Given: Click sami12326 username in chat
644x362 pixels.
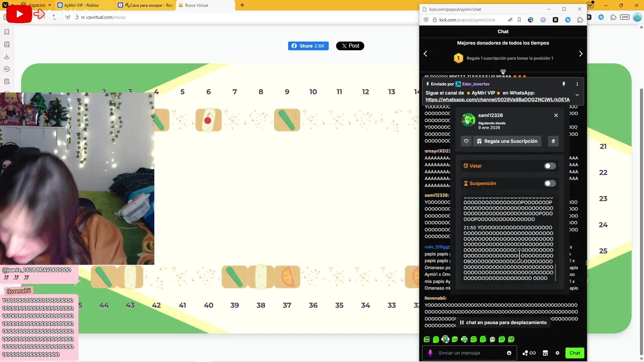Looking at the screenshot, I should [x=436, y=195].
